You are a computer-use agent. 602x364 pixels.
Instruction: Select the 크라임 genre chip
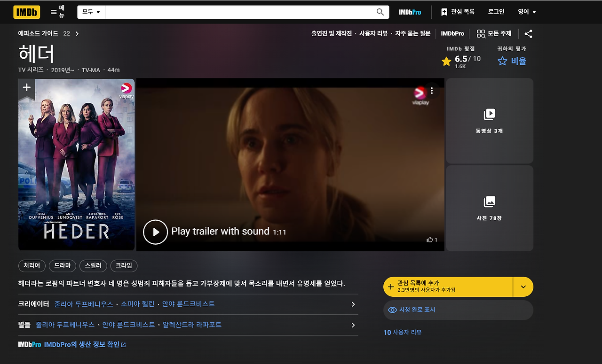124,266
